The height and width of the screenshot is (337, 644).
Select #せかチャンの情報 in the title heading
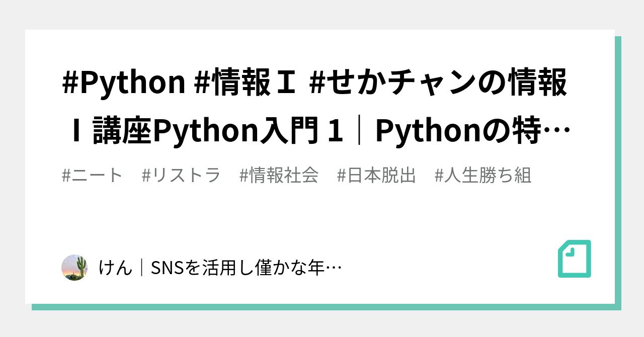pos(439,84)
